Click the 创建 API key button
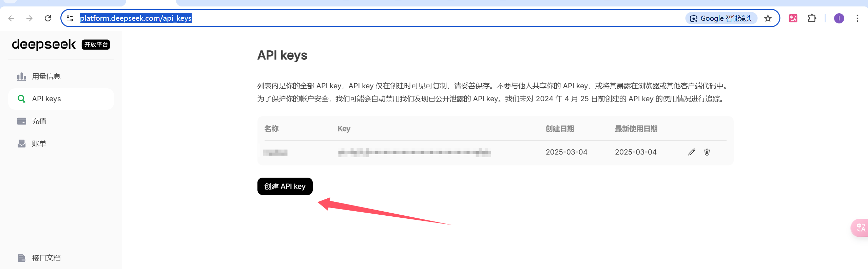 pos(285,186)
